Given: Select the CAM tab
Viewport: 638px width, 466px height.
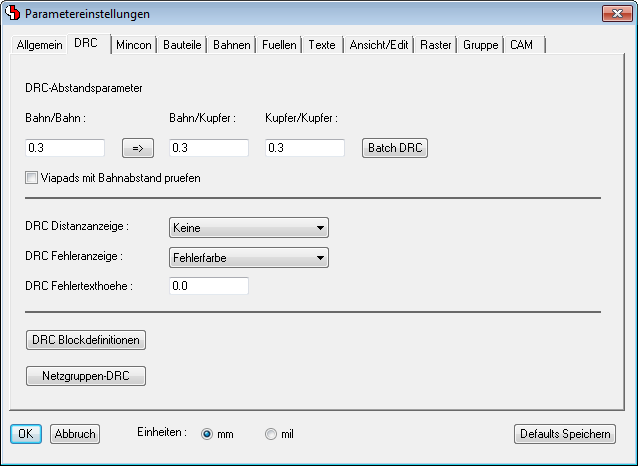Looking at the screenshot, I should [523, 46].
